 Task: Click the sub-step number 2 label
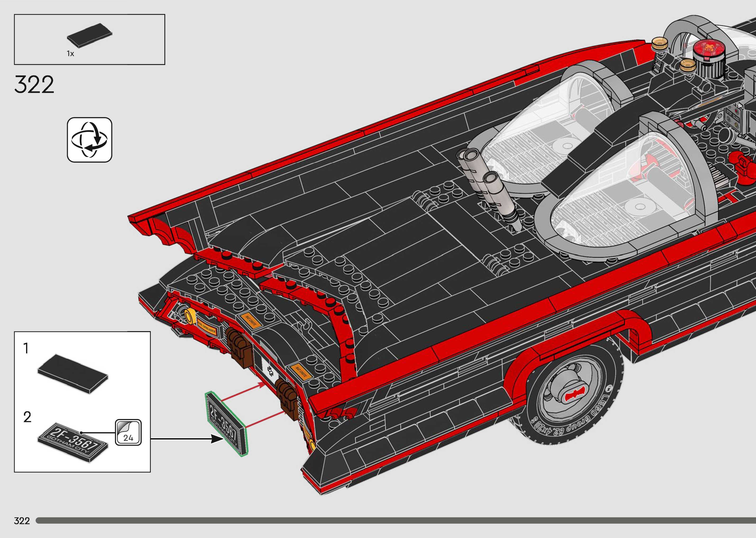point(27,417)
